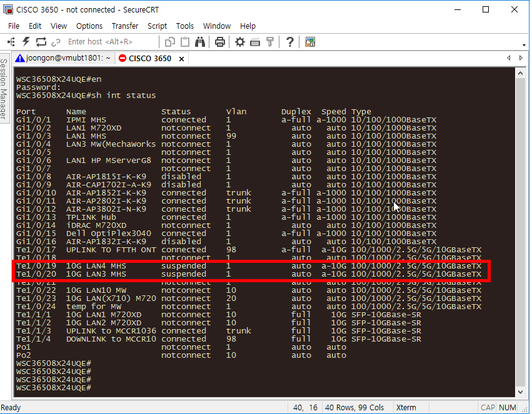This screenshot has height=414, width=532.
Task: Click terminal scrollbar down arrow
Action: (x=520, y=392)
